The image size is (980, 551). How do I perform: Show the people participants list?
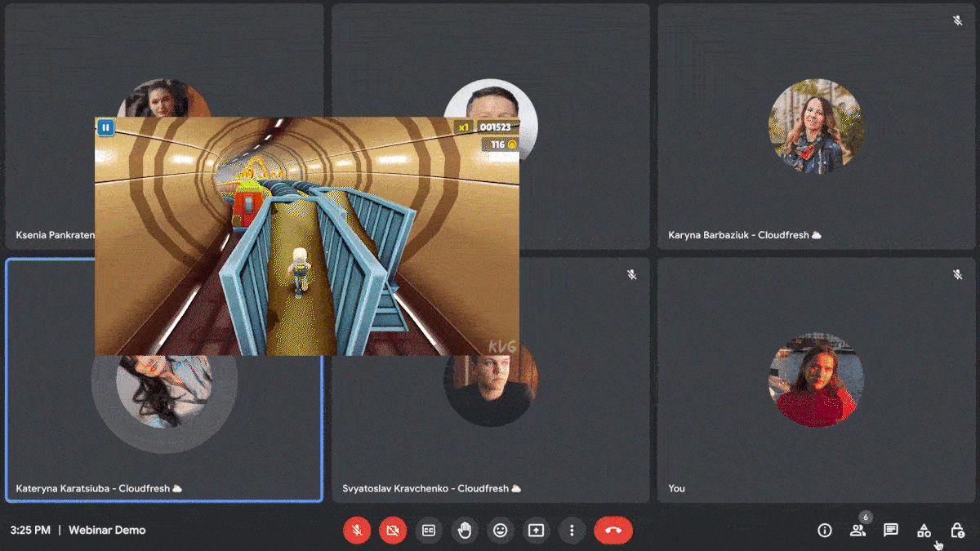[x=857, y=531]
